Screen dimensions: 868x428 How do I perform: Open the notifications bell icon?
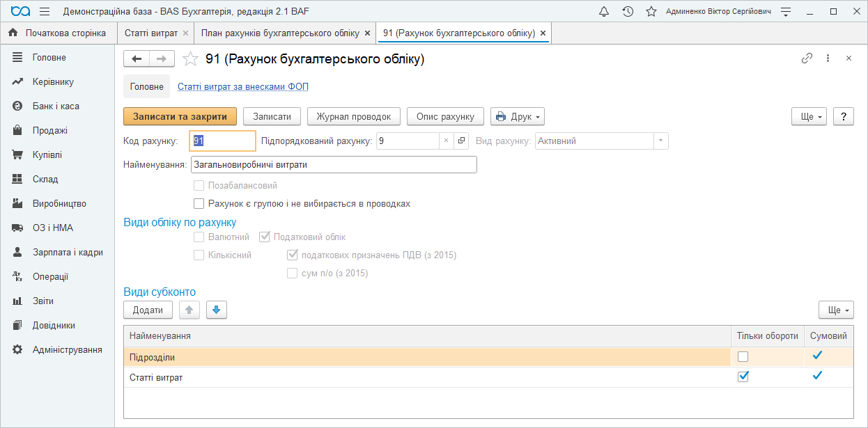[604, 12]
